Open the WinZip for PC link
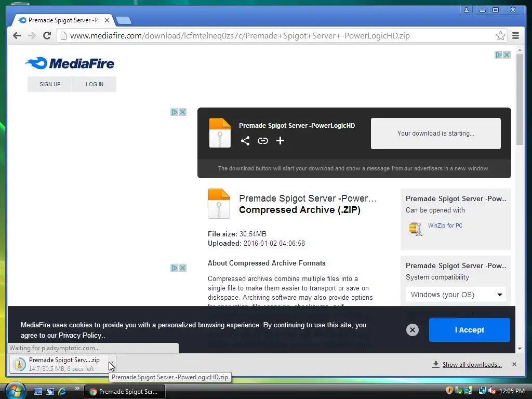The image size is (532, 399). click(x=445, y=225)
